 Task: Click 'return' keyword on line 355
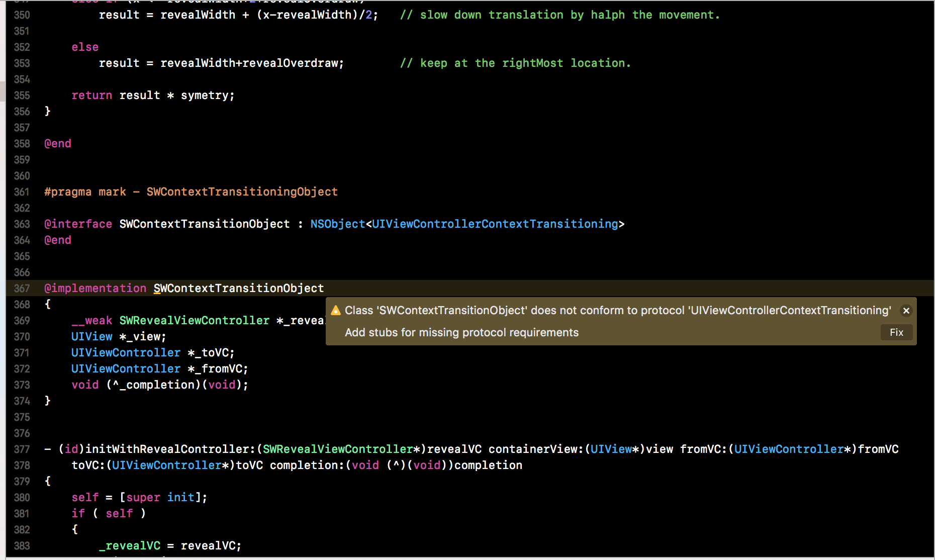point(92,95)
